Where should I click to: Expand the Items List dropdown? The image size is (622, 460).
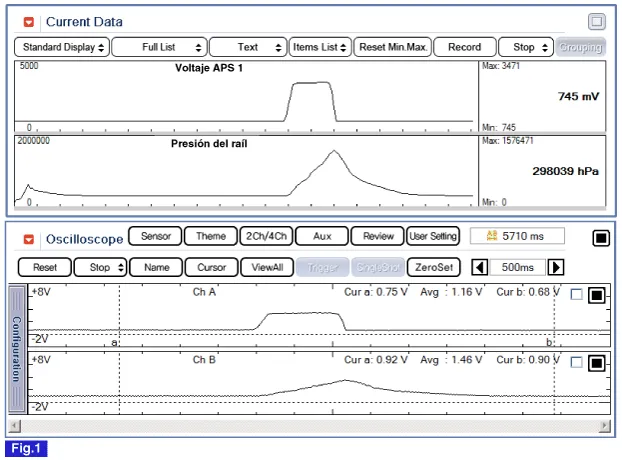pos(320,47)
